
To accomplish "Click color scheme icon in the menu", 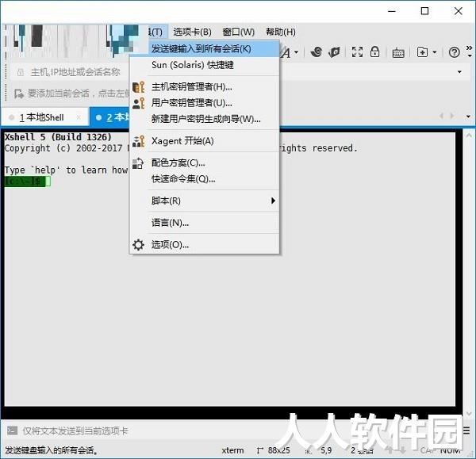I will click(x=138, y=163).
